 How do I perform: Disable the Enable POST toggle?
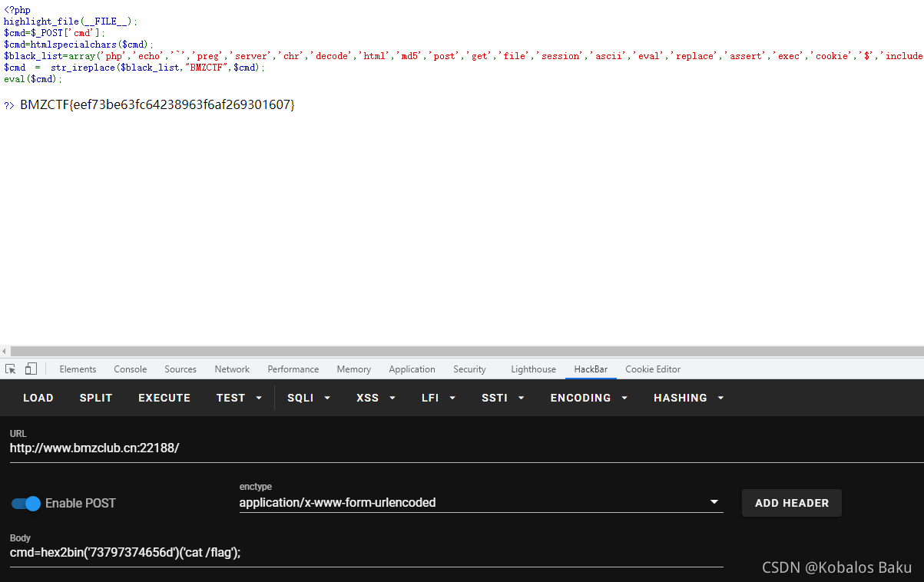point(26,504)
